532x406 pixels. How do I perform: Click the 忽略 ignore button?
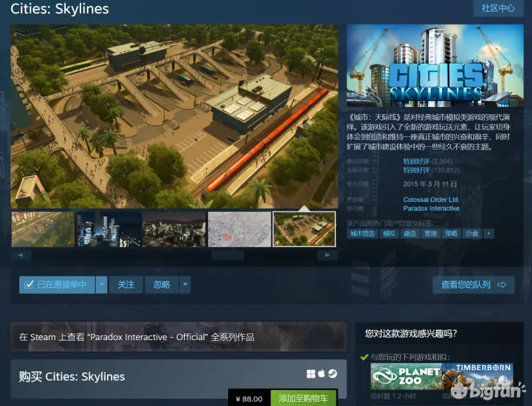pos(162,284)
